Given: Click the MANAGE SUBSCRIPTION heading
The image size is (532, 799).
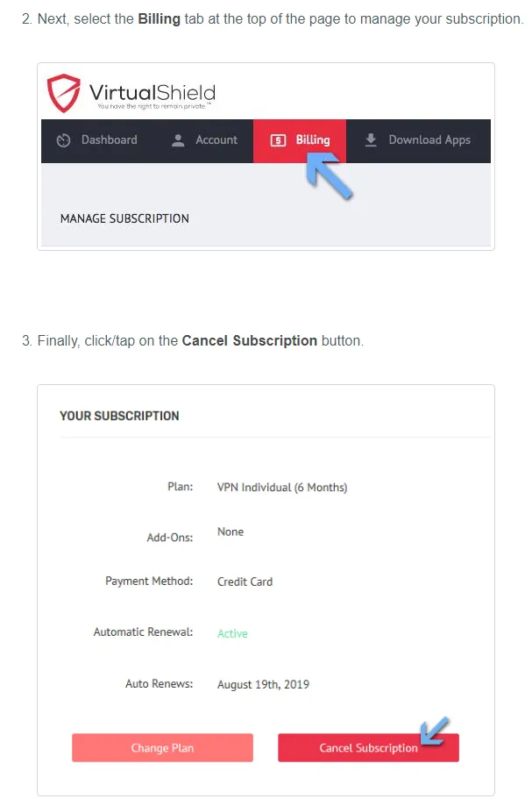Looking at the screenshot, I should pyautogui.click(x=124, y=218).
